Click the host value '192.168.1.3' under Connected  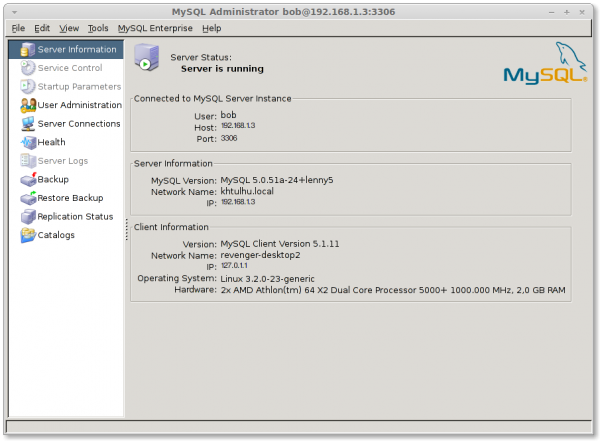click(238, 126)
